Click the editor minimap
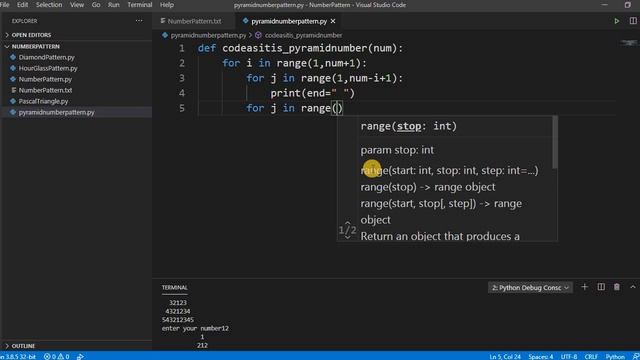This screenshot has height=360, width=640. 628,42
